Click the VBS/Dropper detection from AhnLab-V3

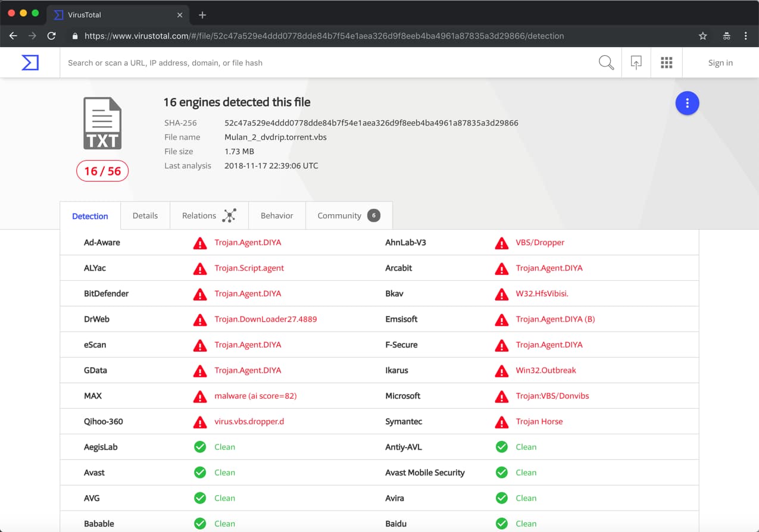click(x=540, y=242)
